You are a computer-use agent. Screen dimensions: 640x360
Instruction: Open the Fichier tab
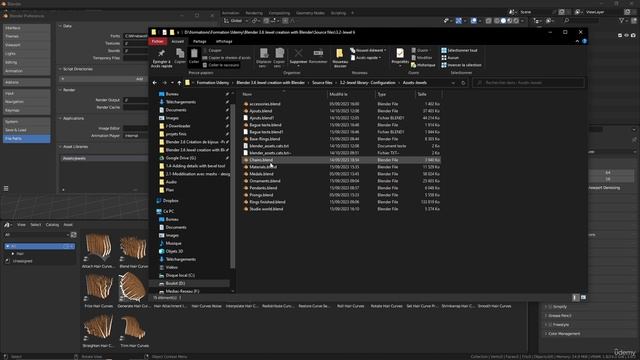click(158, 41)
